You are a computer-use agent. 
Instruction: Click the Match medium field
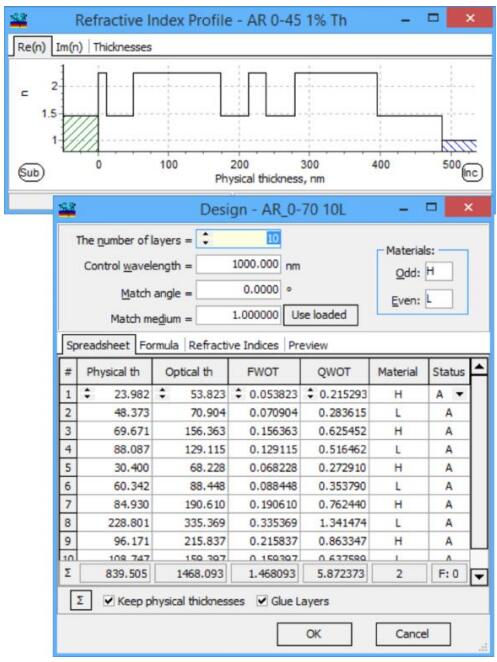[x=238, y=315]
